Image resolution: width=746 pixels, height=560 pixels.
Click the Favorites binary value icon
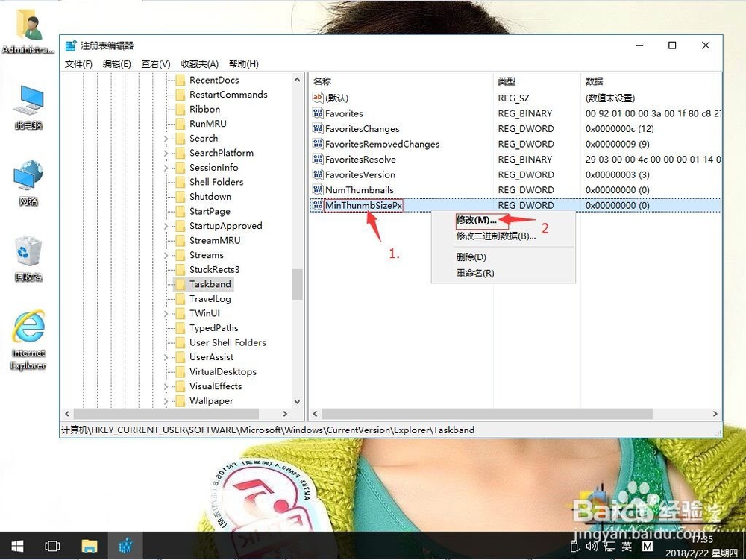[317, 113]
